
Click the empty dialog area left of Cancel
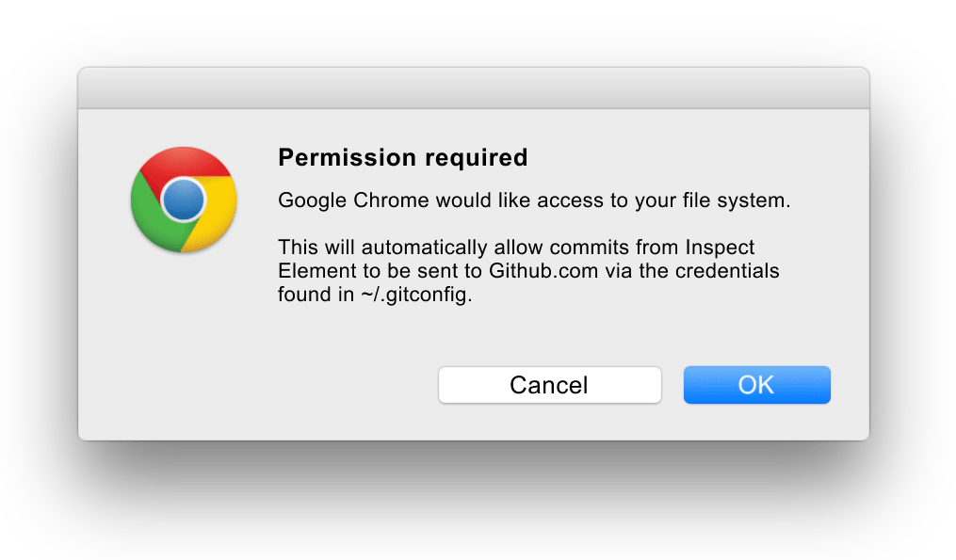[256, 385]
